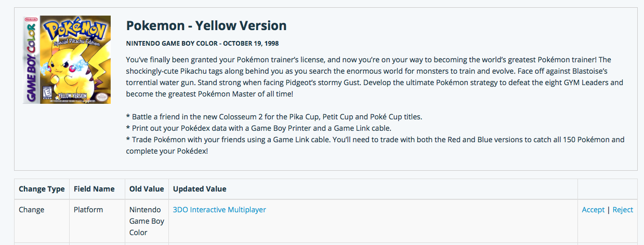The height and width of the screenshot is (245, 644).
Task: Click the Change cell under Change Type
Action: (x=32, y=210)
